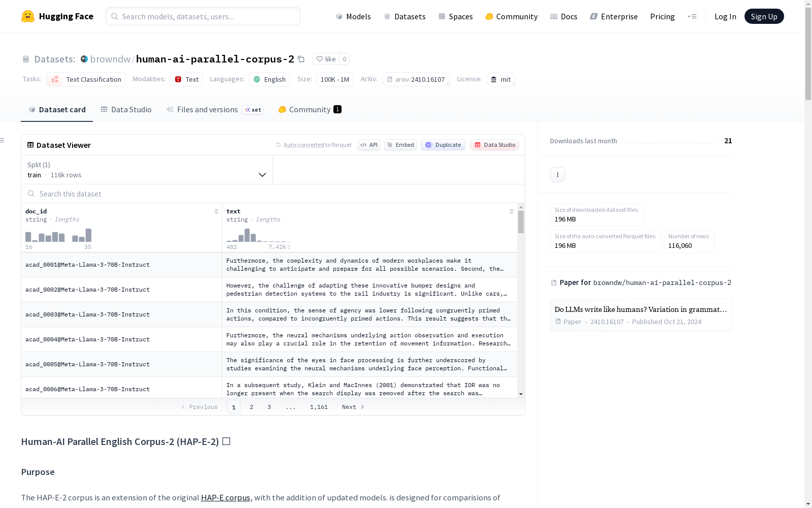Click the doc_id lengths histogram
812x508 pixels.
pos(58,235)
